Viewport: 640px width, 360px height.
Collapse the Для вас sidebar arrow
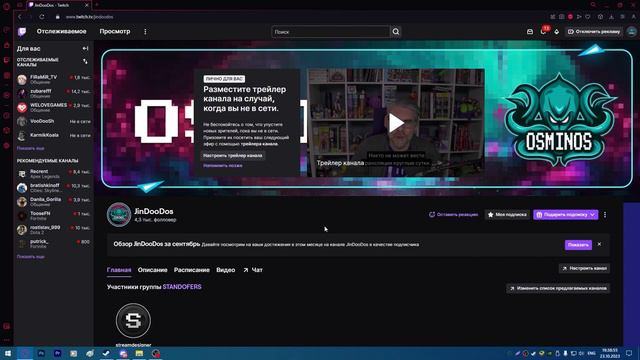click(x=85, y=48)
